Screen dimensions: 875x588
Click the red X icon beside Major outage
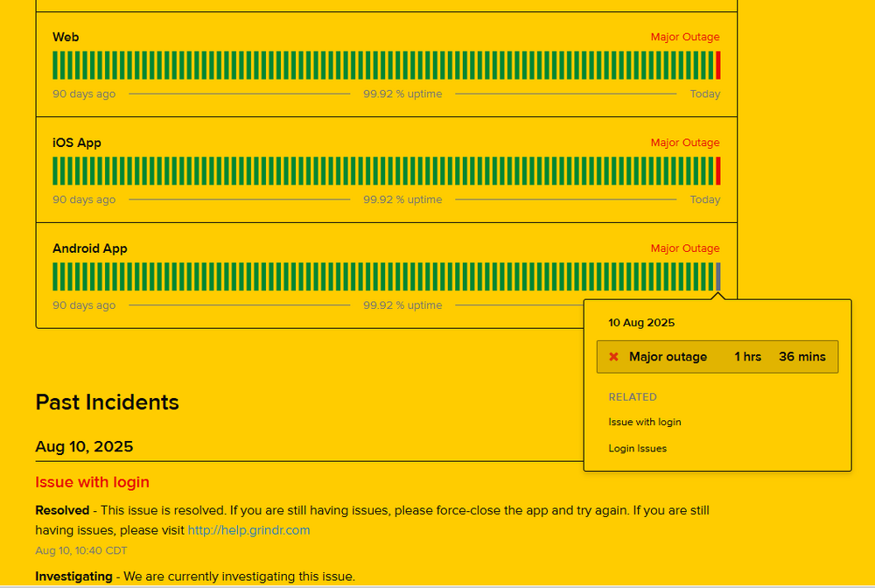pos(613,357)
